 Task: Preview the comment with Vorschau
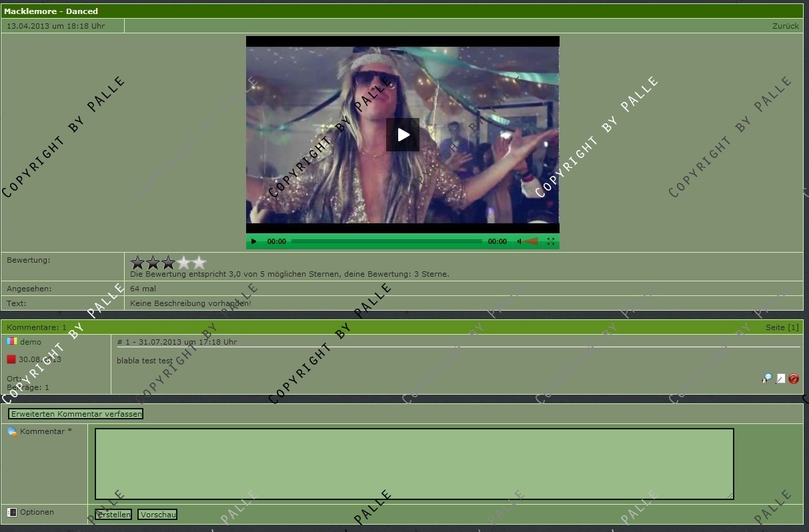(x=157, y=515)
